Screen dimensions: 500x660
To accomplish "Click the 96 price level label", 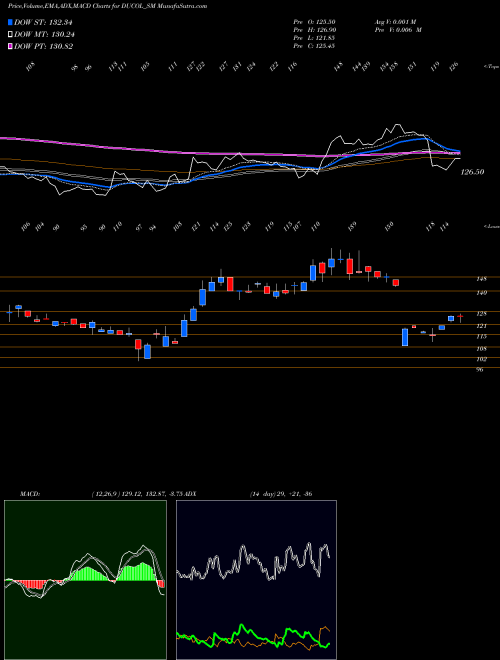I will click(480, 370).
